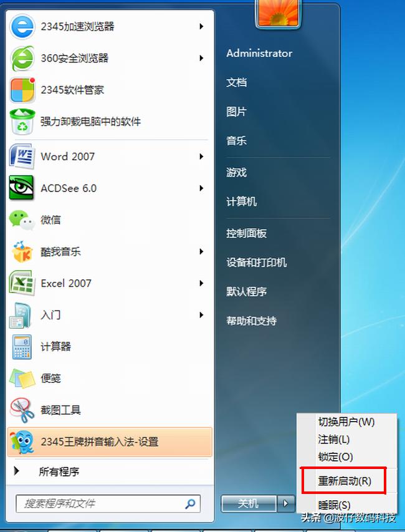Click the search magnifier icon
Screen dimensions: 405x532
pos(190,503)
